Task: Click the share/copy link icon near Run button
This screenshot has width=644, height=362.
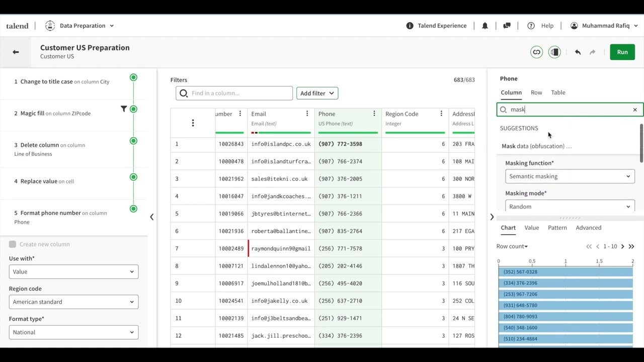Action: (536, 52)
